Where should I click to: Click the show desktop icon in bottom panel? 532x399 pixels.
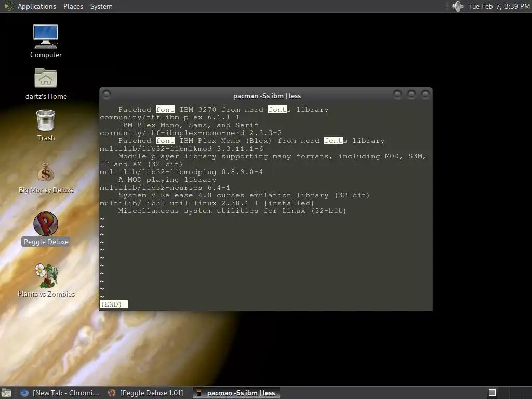(6, 393)
